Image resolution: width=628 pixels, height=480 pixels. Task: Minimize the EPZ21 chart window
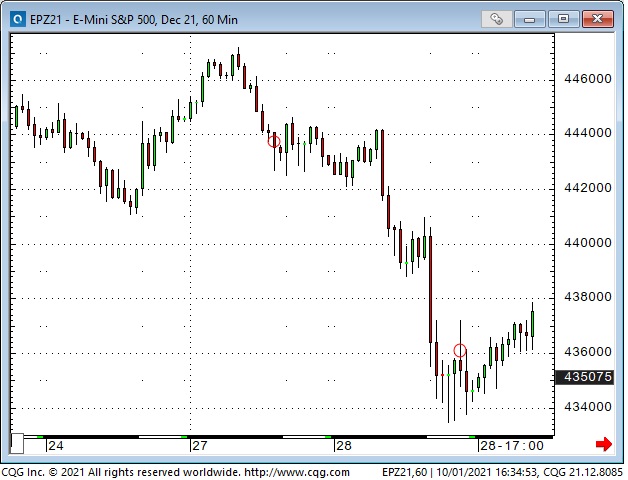529,19
